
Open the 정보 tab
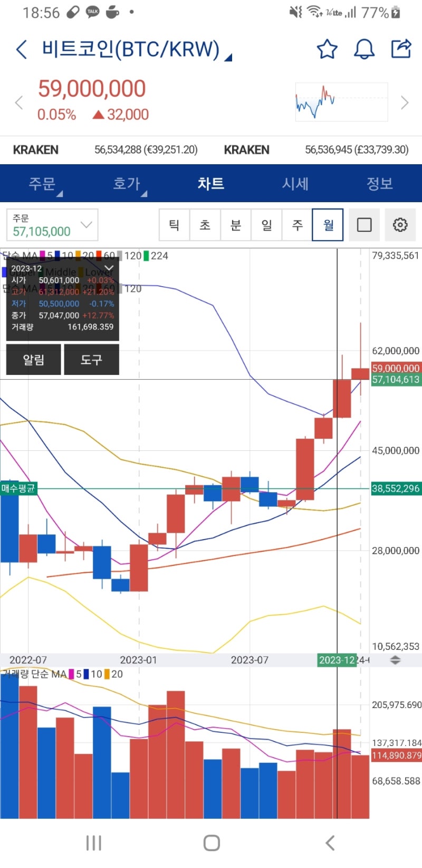380,184
